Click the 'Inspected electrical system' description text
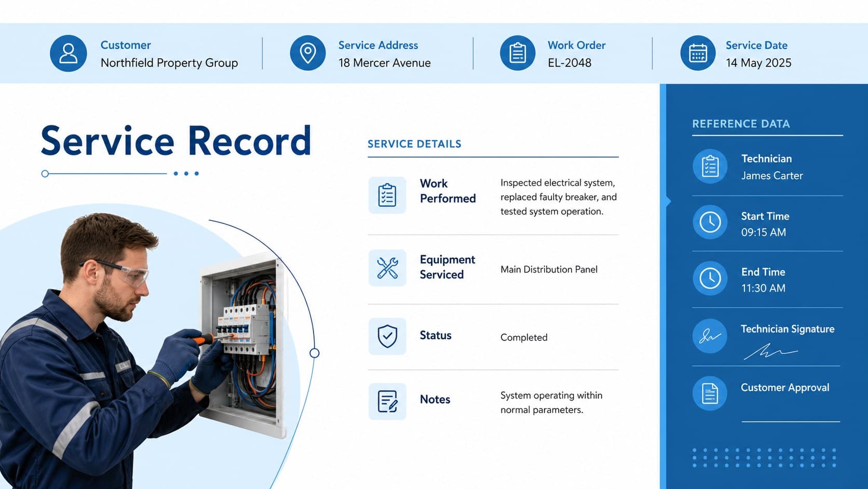 tap(559, 197)
